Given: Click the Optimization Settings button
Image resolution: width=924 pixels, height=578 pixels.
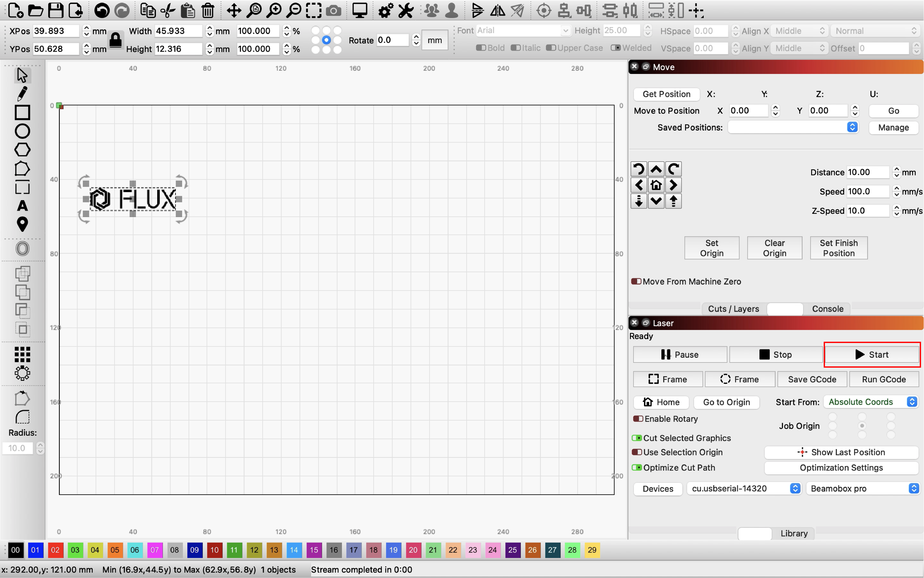Looking at the screenshot, I should [841, 468].
